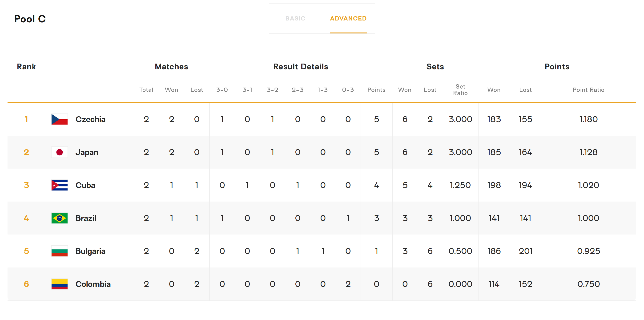The width and height of the screenshot is (644, 320).
Task: Click the Czechia flag icon
Action: tap(60, 119)
